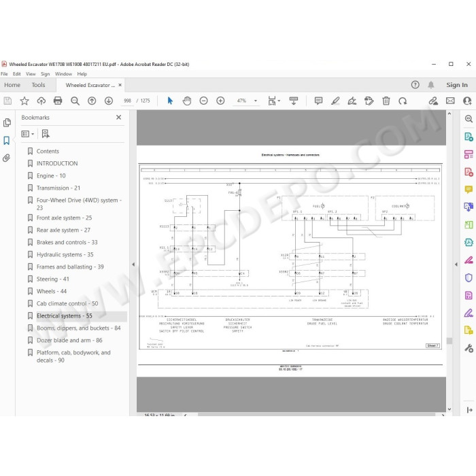Open the INTRODUCTION bookmark
Image resolution: width=476 pixels, height=476 pixels.
(x=57, y=163)
